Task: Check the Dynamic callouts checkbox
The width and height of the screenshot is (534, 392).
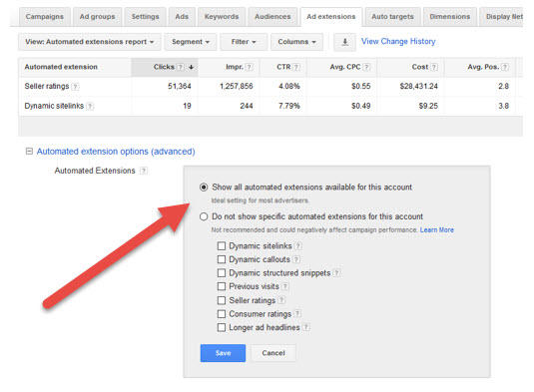Action: tap(222, 259)
